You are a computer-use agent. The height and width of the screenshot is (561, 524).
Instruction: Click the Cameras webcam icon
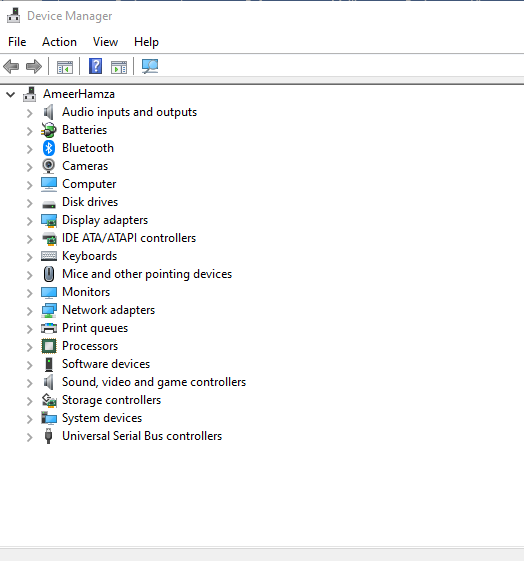pos(49,166)
